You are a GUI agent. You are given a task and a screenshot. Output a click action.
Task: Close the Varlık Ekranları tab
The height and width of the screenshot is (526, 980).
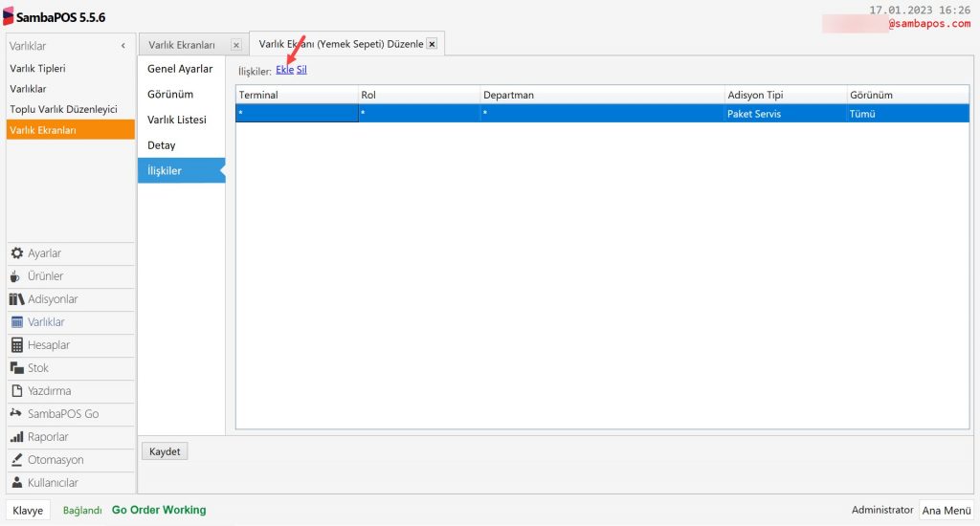point(236,45)
